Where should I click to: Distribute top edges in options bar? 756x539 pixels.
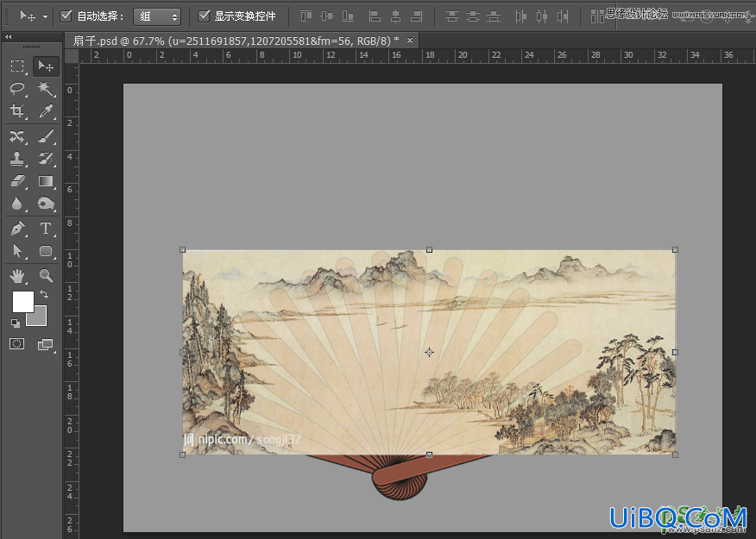pos(451,16)
